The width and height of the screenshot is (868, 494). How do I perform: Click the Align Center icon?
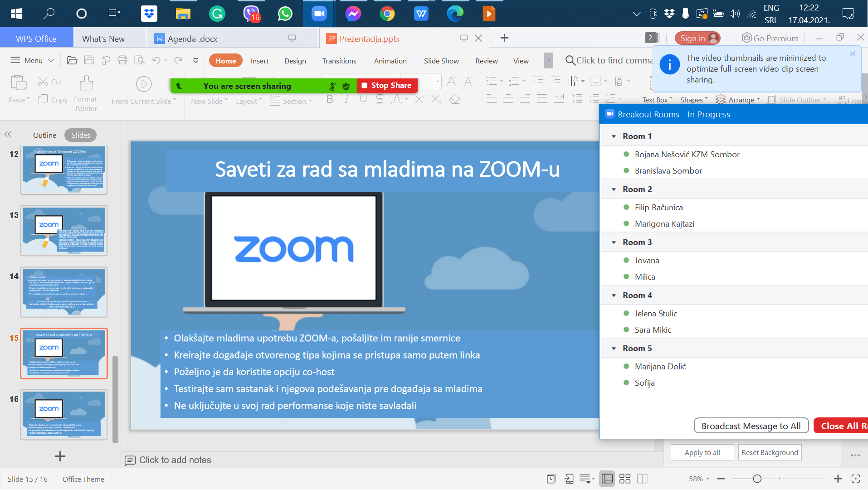pos(508,98)
